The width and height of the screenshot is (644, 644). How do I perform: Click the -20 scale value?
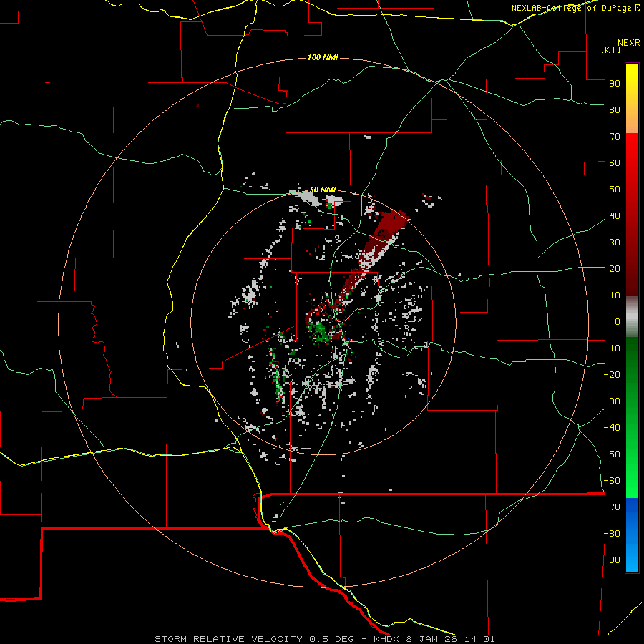(x=612, y=374)
